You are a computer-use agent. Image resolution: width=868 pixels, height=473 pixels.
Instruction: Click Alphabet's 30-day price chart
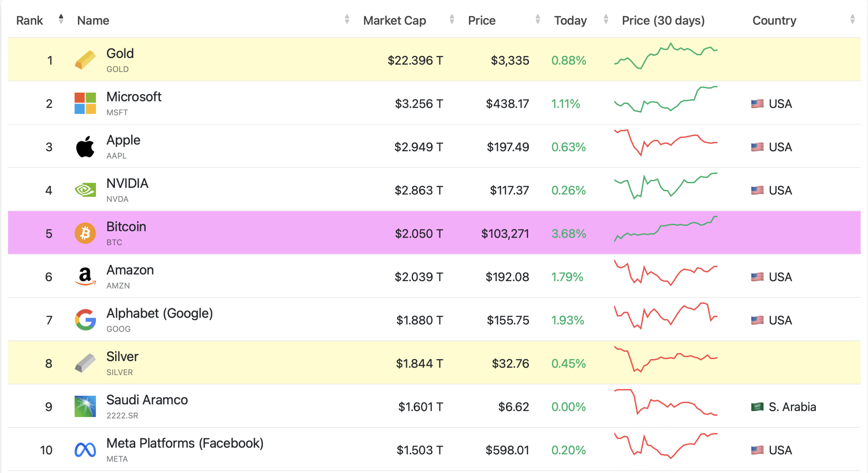pyautogui.click(x=666, y=316)
